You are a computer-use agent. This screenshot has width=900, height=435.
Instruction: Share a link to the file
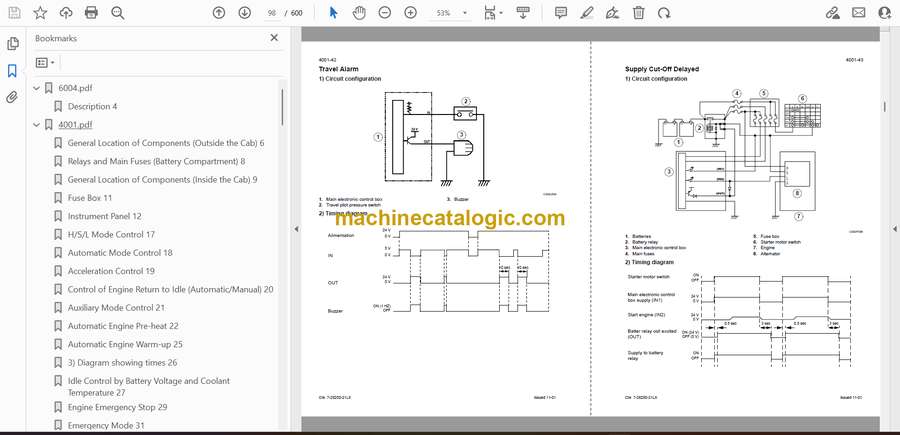coord(832,13)
